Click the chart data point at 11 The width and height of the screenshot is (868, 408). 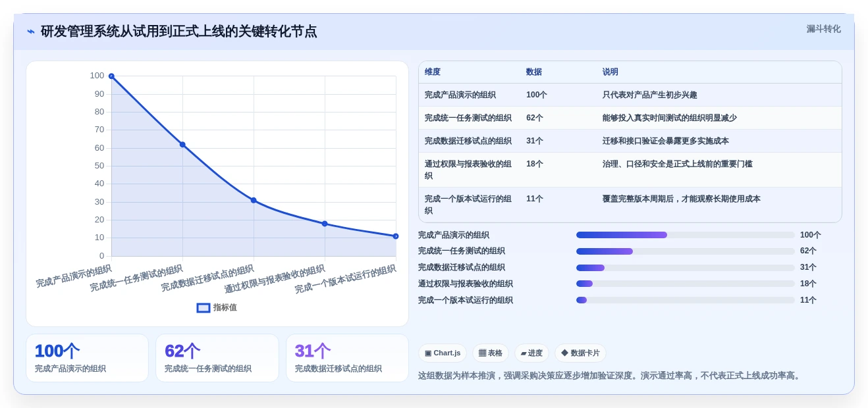coord(396,236)
